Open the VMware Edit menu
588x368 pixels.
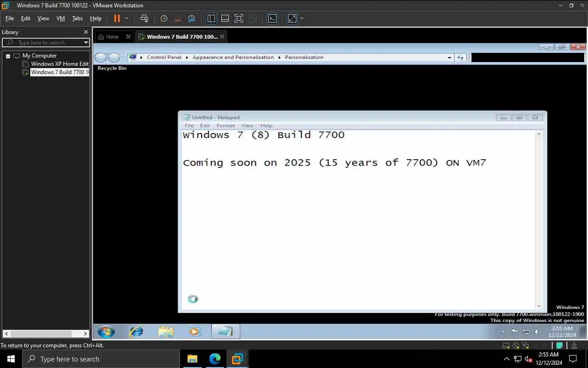[x=26, y=18]
